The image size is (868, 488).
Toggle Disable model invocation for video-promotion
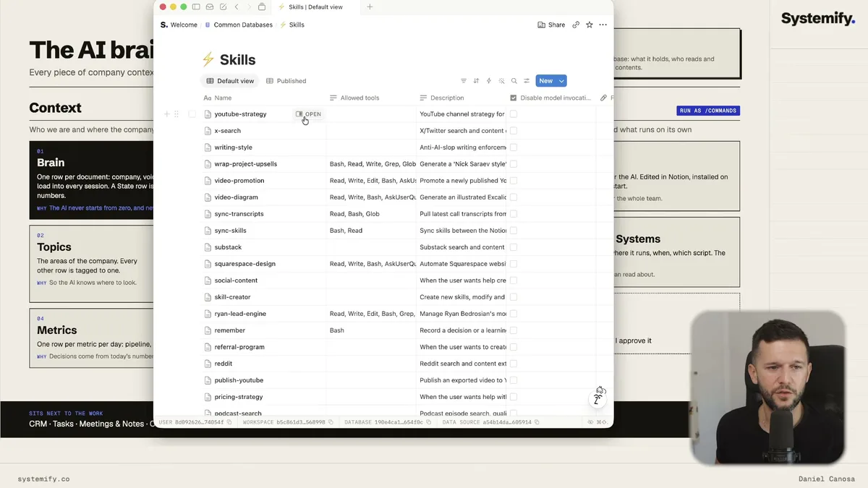click(514, 181)
